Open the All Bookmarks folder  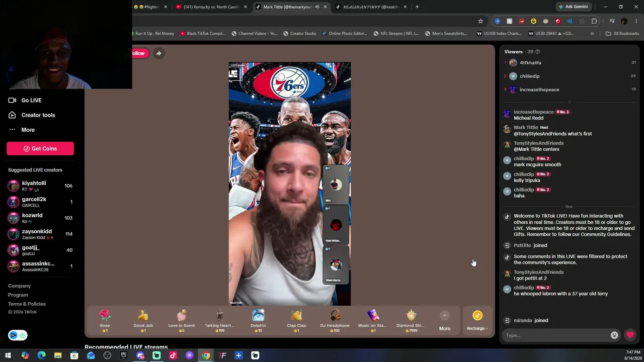622,34
